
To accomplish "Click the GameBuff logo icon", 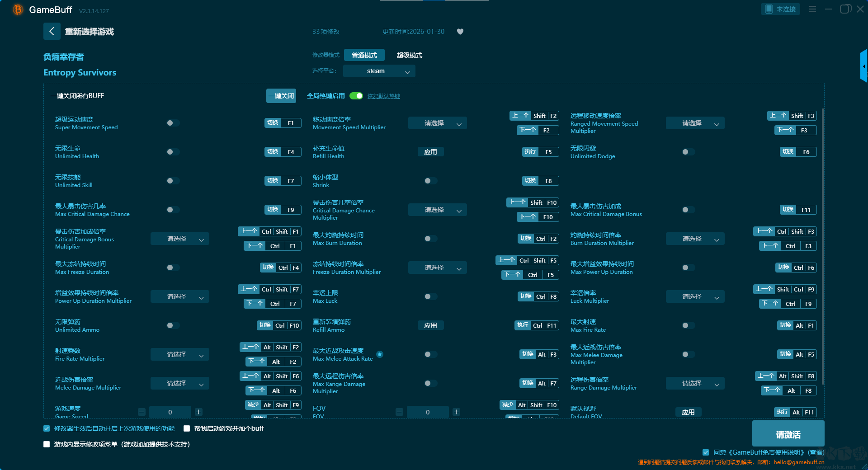I will 18,9.
